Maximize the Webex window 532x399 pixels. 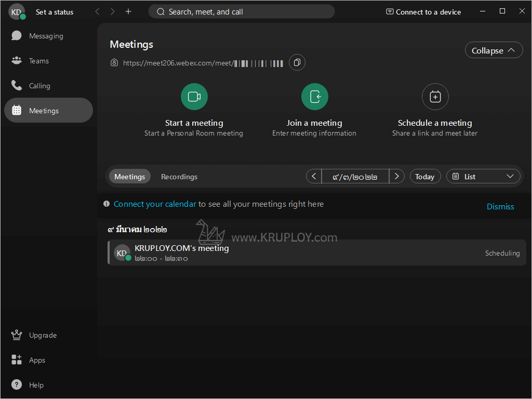click(502, 11)
